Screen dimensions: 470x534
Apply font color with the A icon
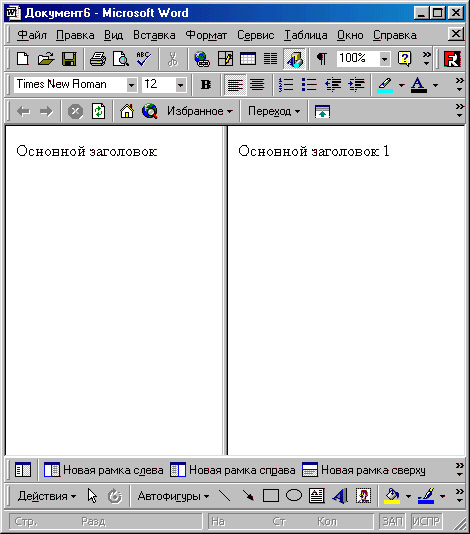(x=419, y=85)
